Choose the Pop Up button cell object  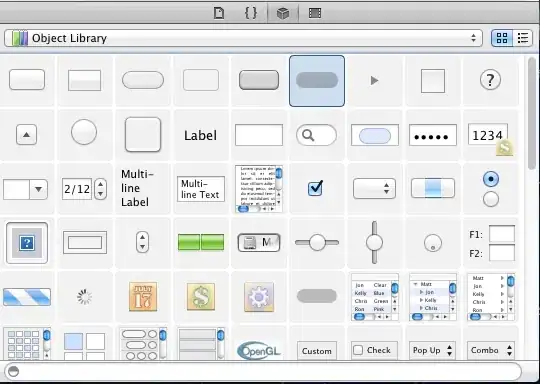tap(433, 350)
